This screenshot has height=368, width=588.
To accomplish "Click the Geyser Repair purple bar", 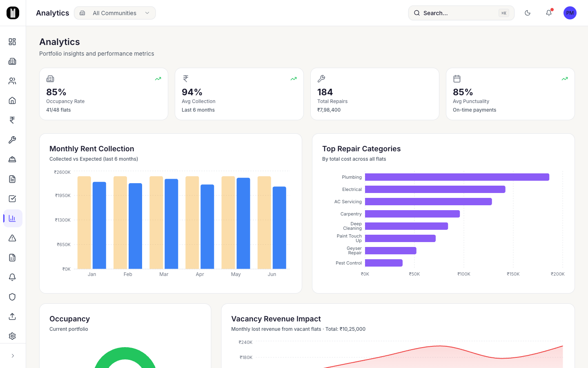I will tap(391, 251).
